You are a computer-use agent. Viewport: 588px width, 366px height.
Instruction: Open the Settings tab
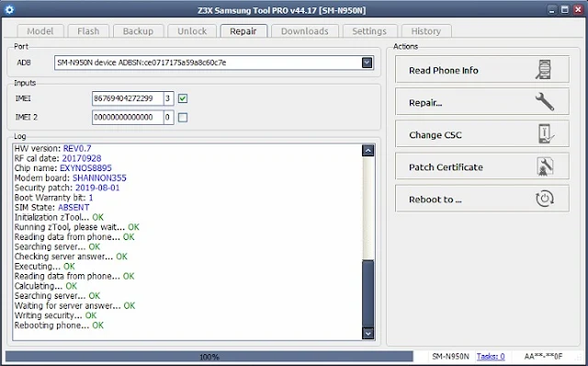point(369,31)
